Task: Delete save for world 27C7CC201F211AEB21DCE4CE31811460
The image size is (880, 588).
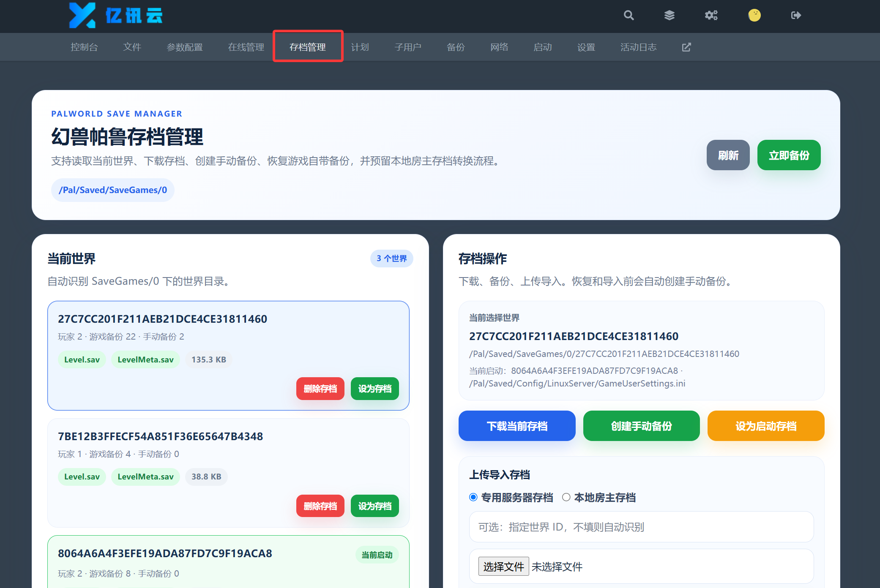Action: [x=320, y=389]
